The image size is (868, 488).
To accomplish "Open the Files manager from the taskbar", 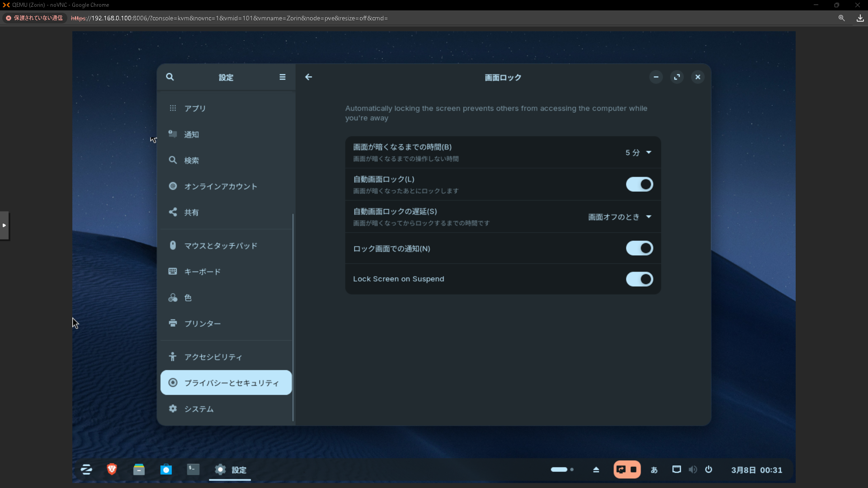I will (x=139, y=469).
